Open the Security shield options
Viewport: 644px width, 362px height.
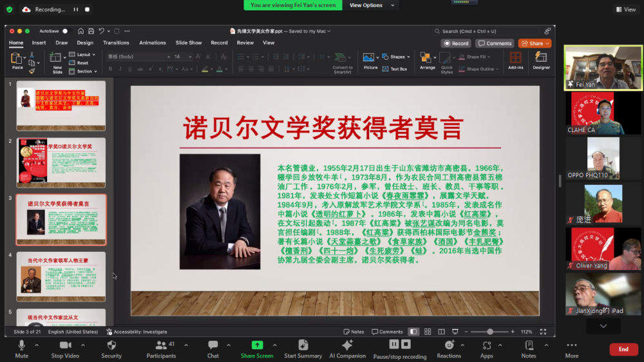click(111, 345)
